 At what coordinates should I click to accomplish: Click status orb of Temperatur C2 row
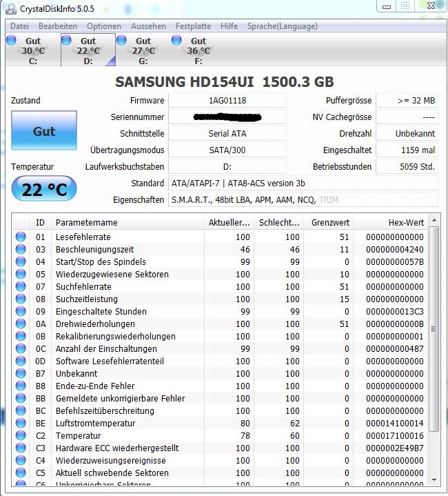tap(21, 435)
